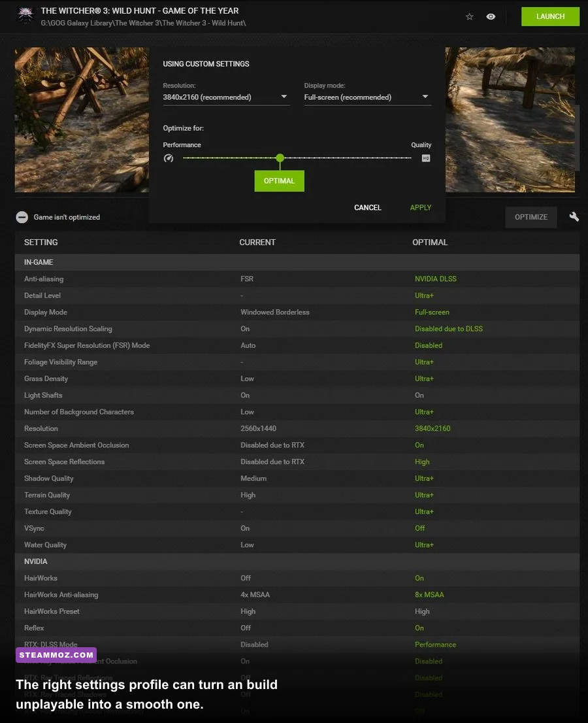
Task: Select the HairWorks Preset row
Action: [x=297, y=611]
